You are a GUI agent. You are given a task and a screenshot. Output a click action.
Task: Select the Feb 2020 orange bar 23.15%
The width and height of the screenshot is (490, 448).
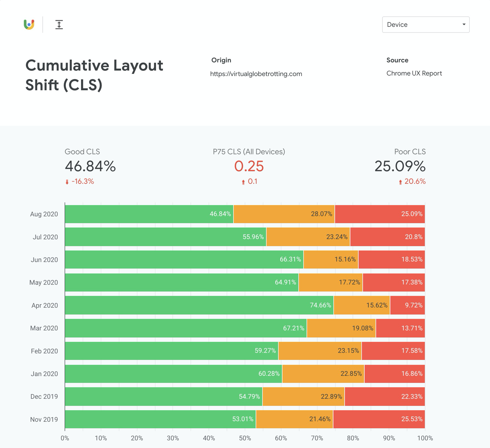(x=320, y=351)
